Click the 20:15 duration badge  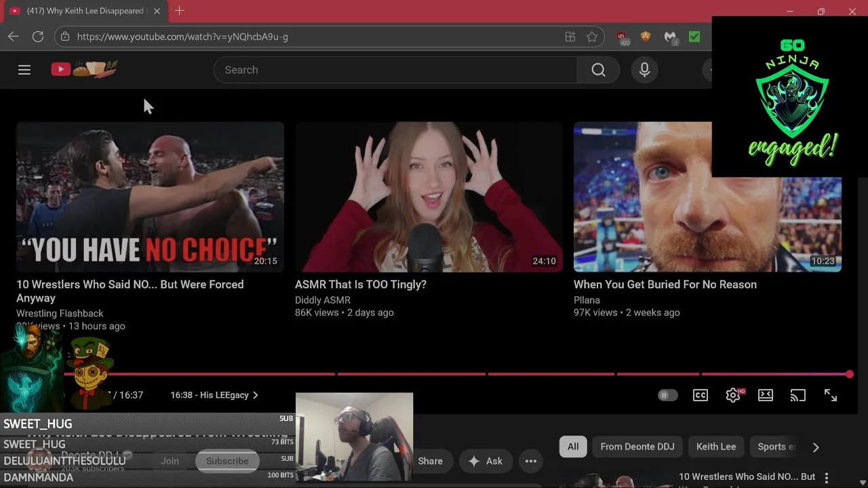point(265,261)
